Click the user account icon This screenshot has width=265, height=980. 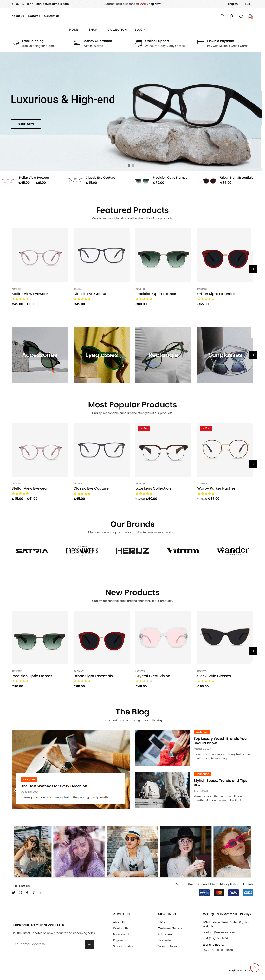pyautogui.click(x=232, y=16)
